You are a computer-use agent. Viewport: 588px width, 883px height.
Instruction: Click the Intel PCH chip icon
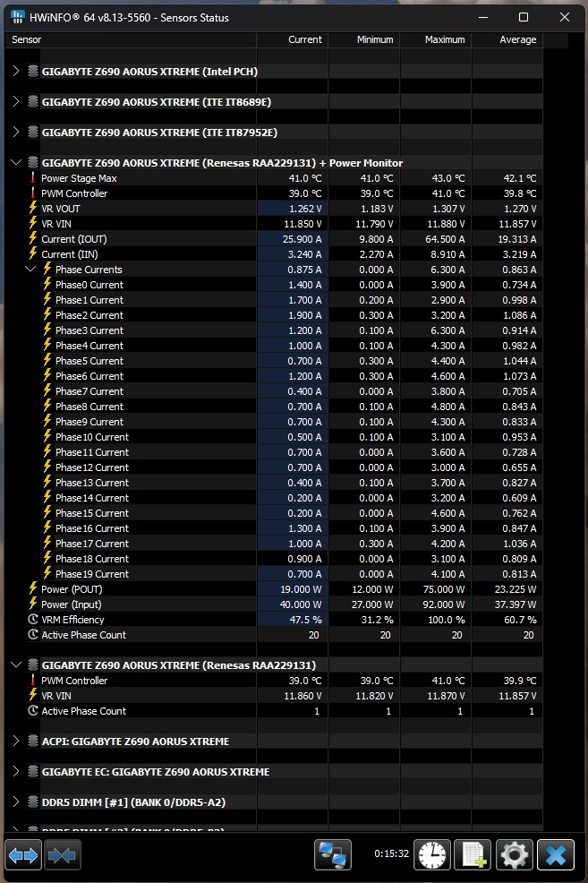(x=32, y=72)
